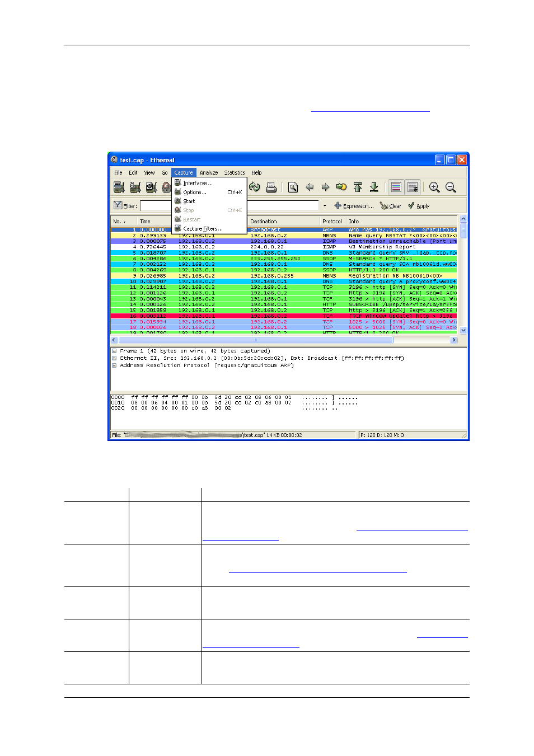534x756 pixels.
Task: Select ICMP 'Destination unreachable' packet row
Action: coord(284,241)
